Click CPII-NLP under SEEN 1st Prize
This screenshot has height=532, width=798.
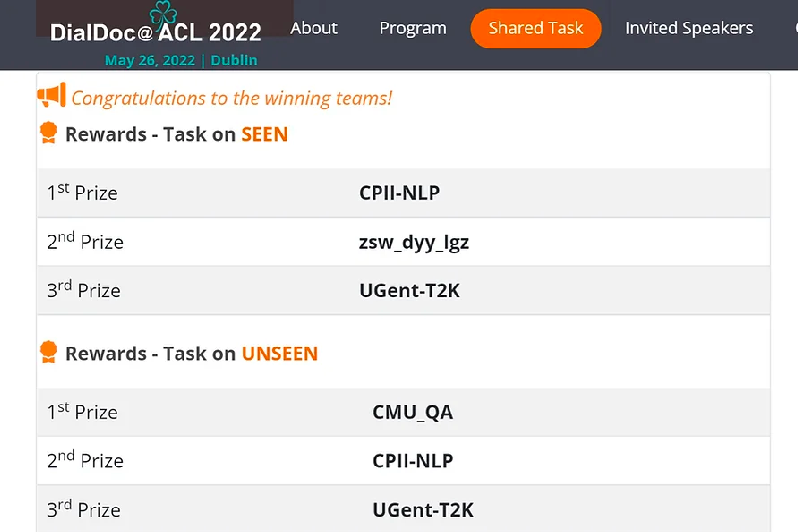pos(399,192)
